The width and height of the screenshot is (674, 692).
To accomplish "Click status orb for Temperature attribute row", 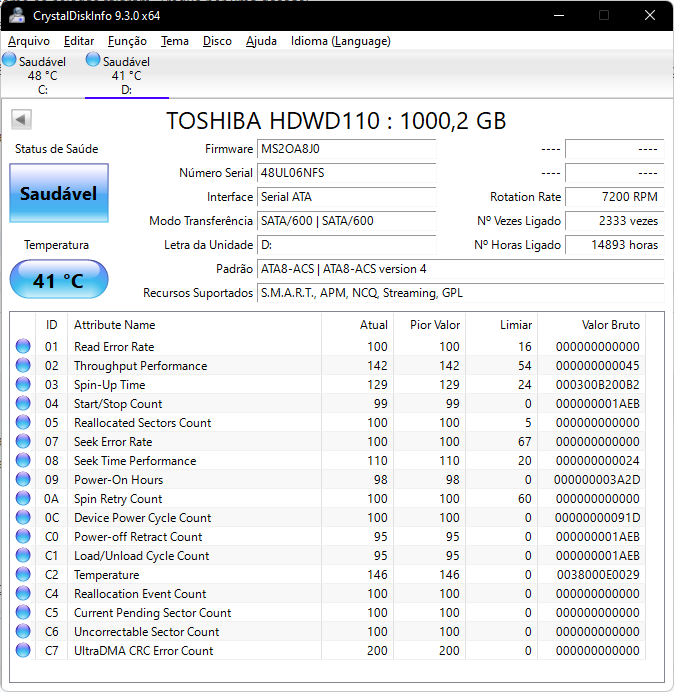I will pyautogui.click(x=23, y=574).
